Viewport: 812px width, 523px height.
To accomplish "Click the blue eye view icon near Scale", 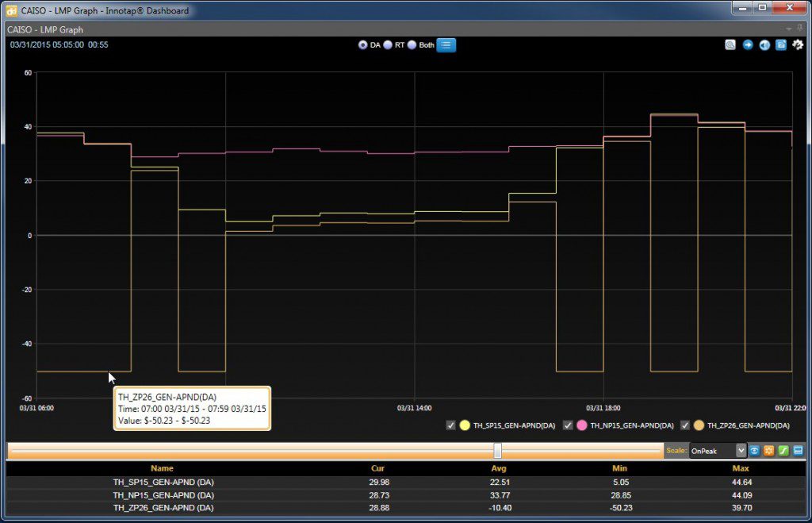I will 755,451.
